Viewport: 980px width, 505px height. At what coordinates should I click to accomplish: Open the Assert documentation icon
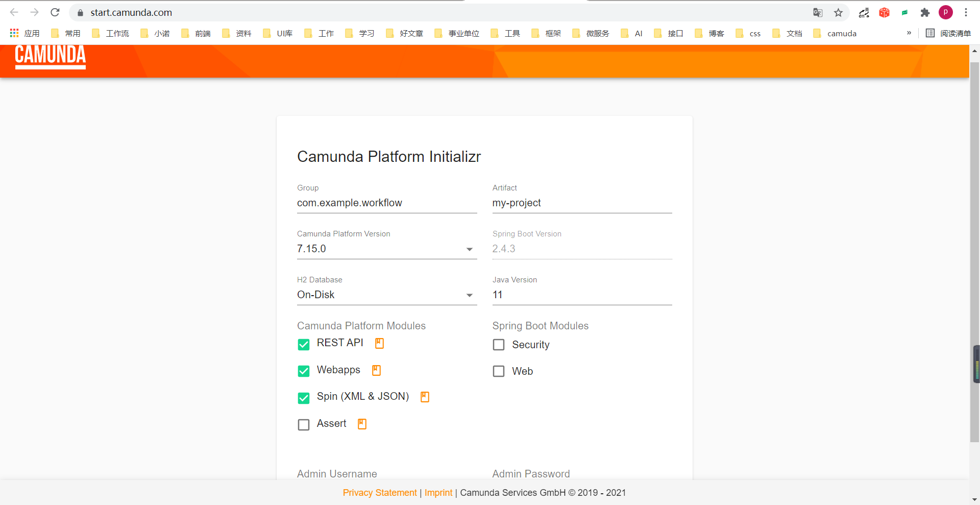click(x=361, y=424)
